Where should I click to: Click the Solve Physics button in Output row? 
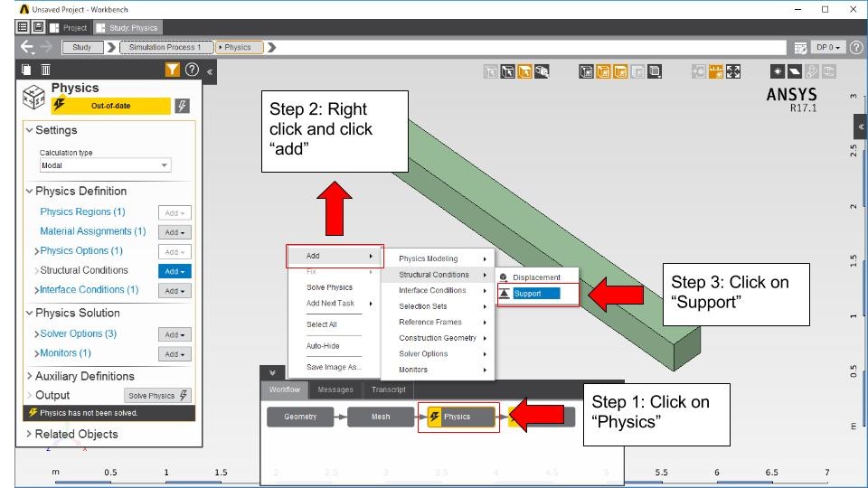(x=157, y=395)
